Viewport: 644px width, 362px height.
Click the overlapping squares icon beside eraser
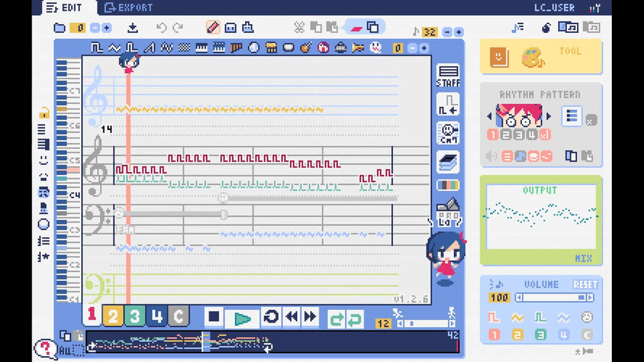pos(373,27)
